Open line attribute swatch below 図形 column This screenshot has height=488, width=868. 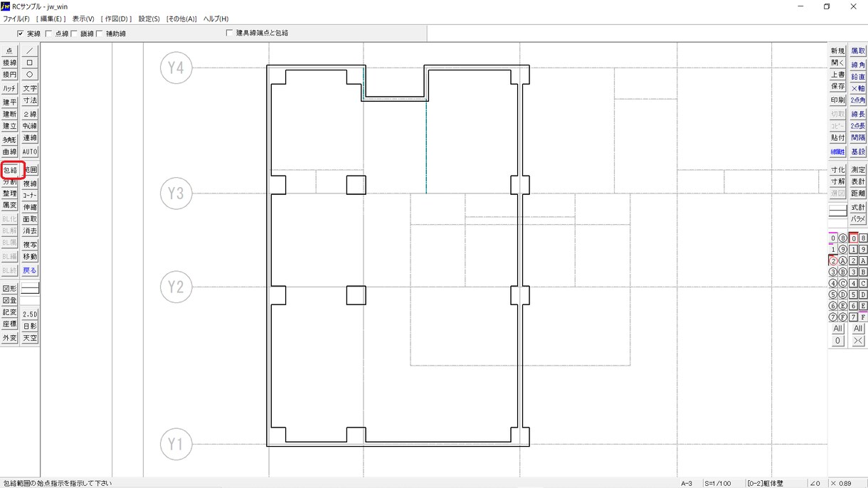(x=30, y=288)
